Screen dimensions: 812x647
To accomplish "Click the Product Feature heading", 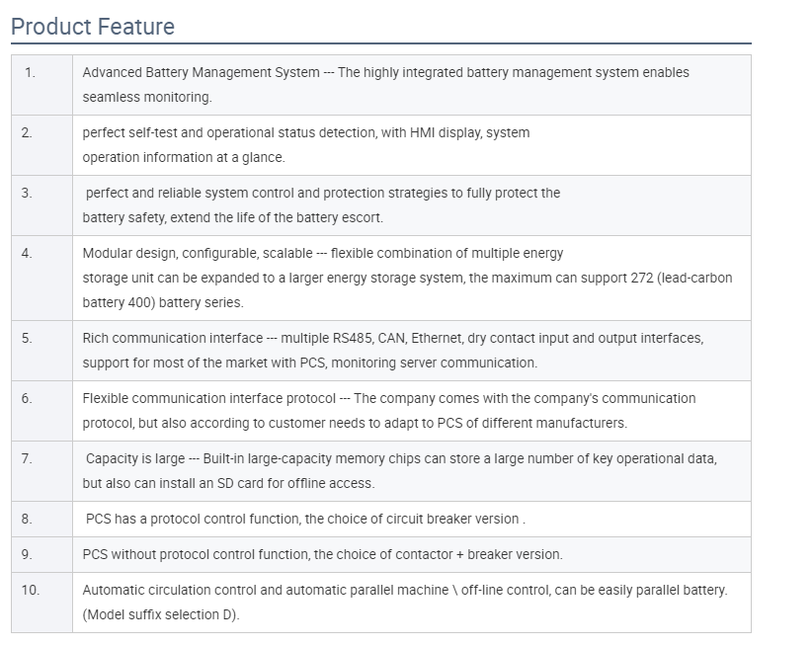I will [93, 27].
